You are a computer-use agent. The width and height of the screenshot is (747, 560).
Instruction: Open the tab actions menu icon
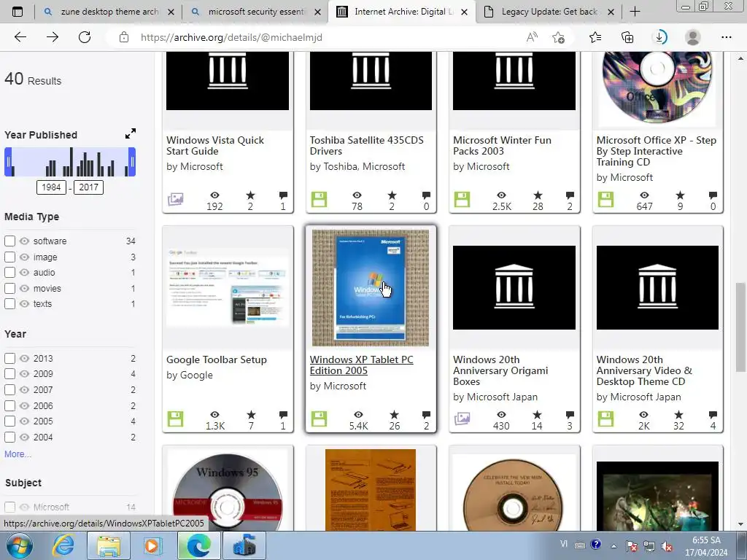pyautogui.click(x=18, y=12)
